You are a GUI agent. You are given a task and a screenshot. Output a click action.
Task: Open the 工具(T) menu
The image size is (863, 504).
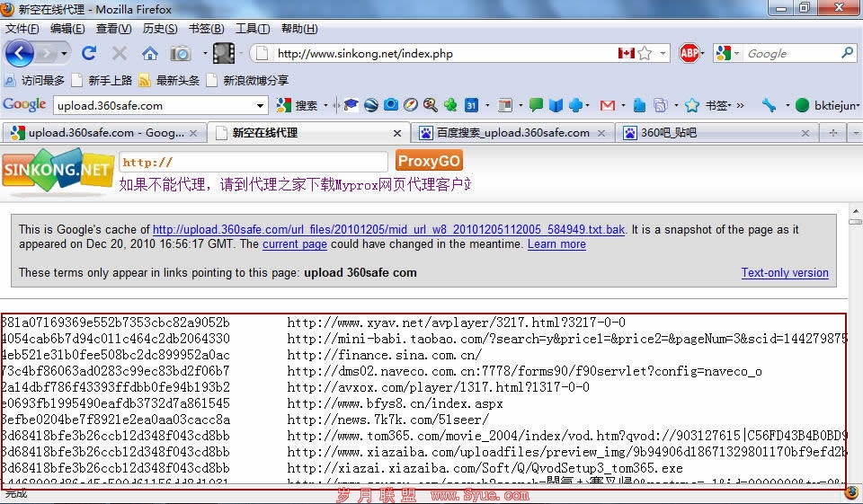253,29
